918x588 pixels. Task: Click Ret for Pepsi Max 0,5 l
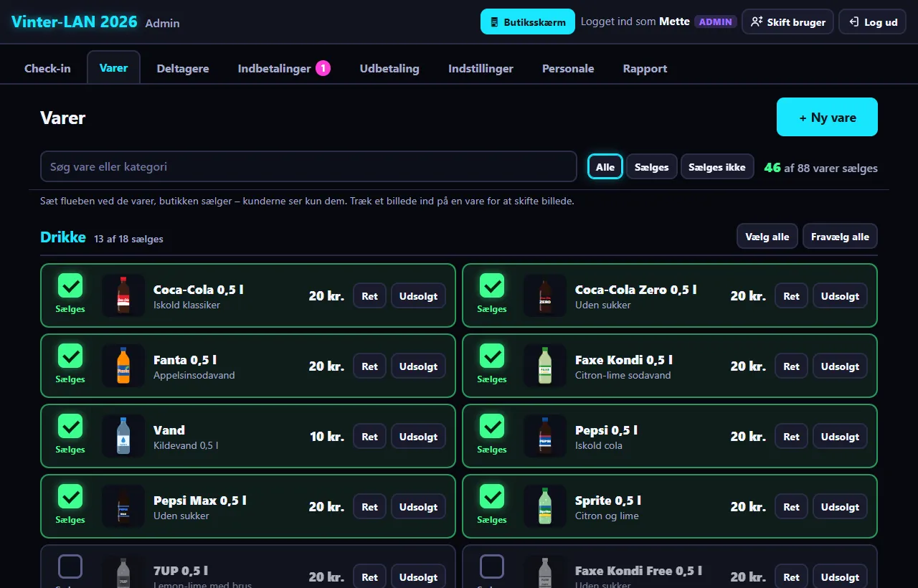pos(369,506)
